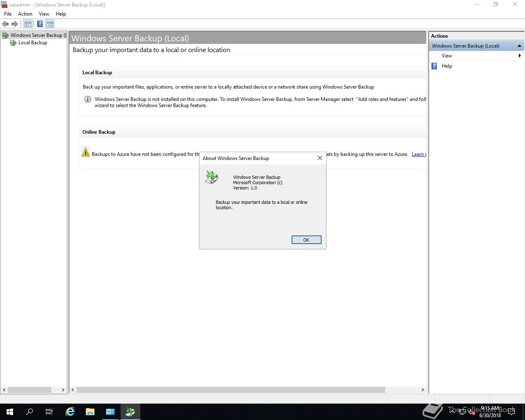Click Version: 1.0 text in About dialog
The height and width of the screenshot is (420, 525).
[x=245, y=188]
